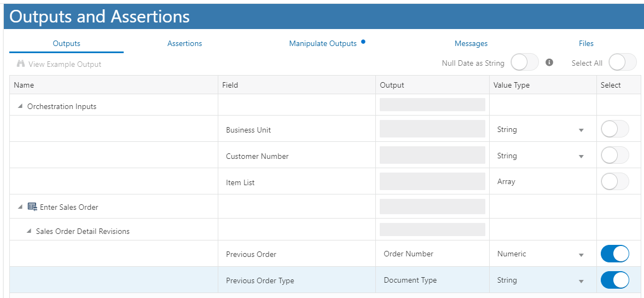Click the blue dot next to Manipulate Outputs
The width and height of the screenshot is (644, 298).
(x=363, y=42)
